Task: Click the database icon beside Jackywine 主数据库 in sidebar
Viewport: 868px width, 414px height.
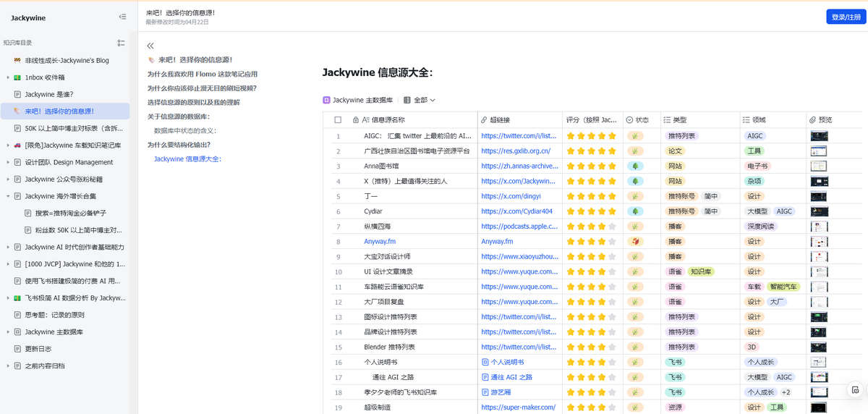Action: (17, 331)
